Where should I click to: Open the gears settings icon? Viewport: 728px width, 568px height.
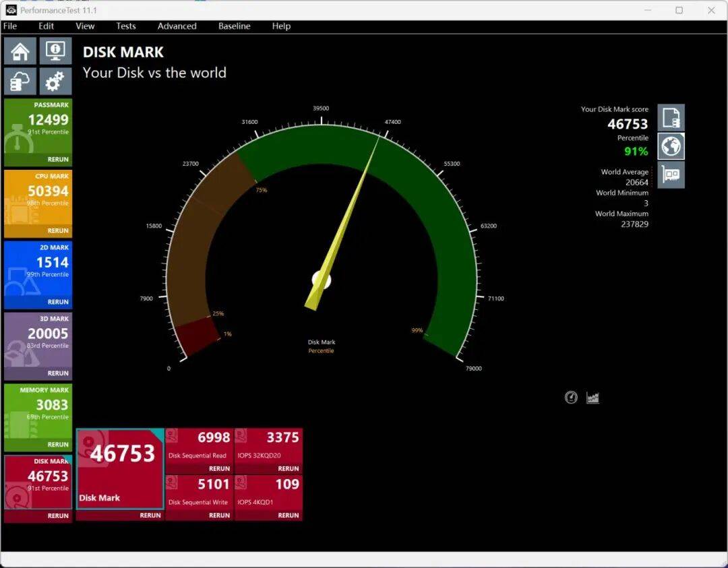55,82
